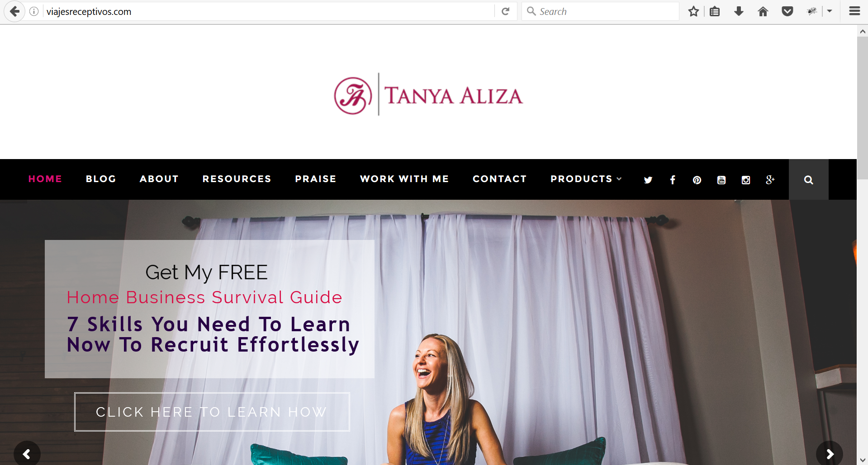This screenshot has height=465, width=868.
Task: Advance to the next slide arrow
Action: click(x=830, y=454)
